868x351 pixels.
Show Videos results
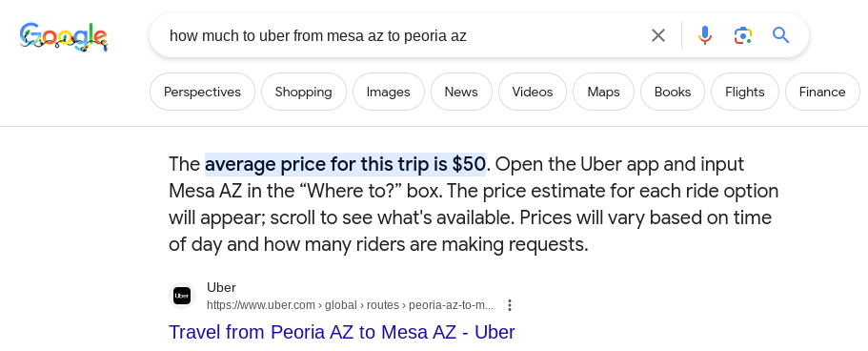pos(532,92)
